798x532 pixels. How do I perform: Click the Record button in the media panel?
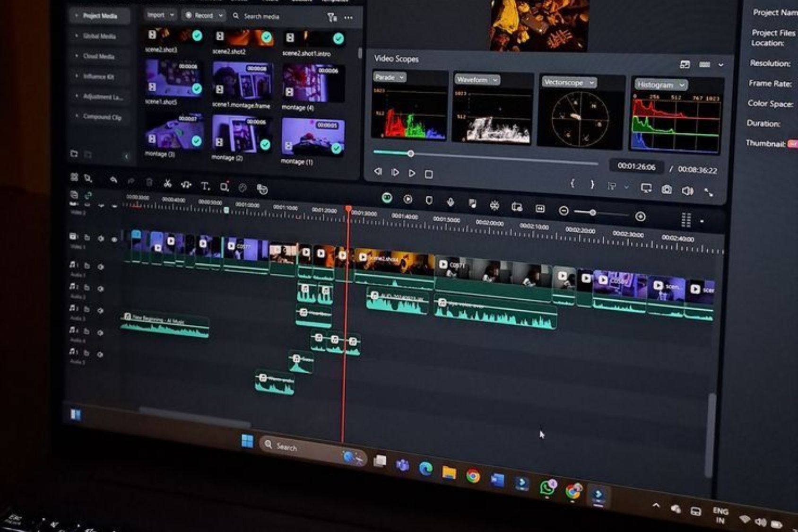click(x=202, y=15)
